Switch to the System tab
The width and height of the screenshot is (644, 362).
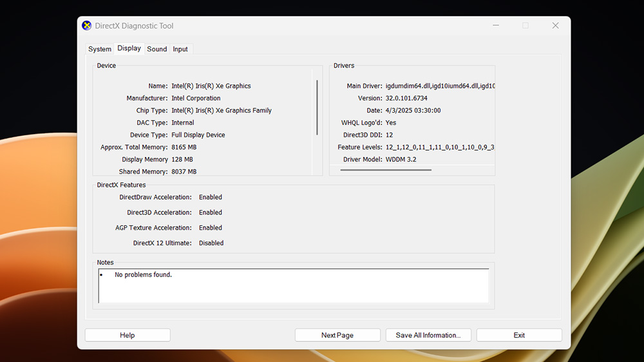[100, 49]
